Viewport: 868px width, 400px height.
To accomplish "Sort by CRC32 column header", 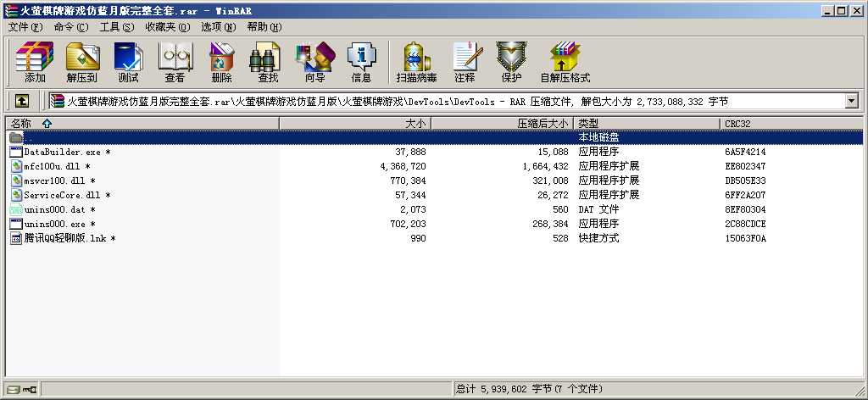I will point(792,124).
